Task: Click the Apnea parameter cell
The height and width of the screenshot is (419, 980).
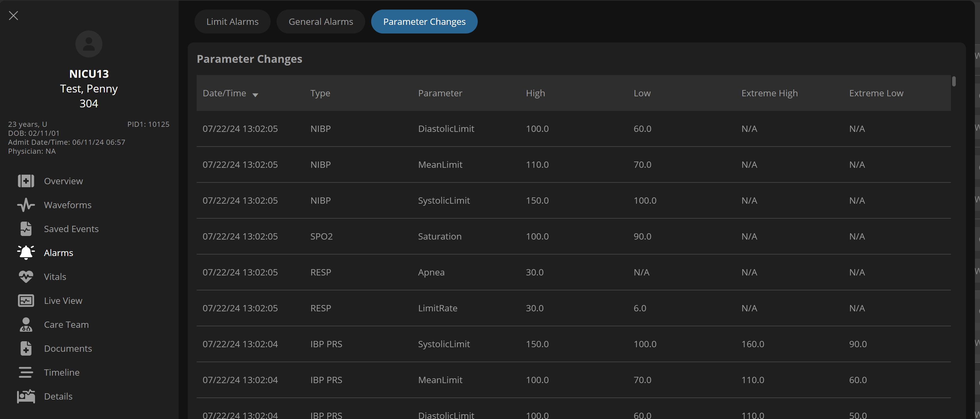Action: (x=431, y=272)
